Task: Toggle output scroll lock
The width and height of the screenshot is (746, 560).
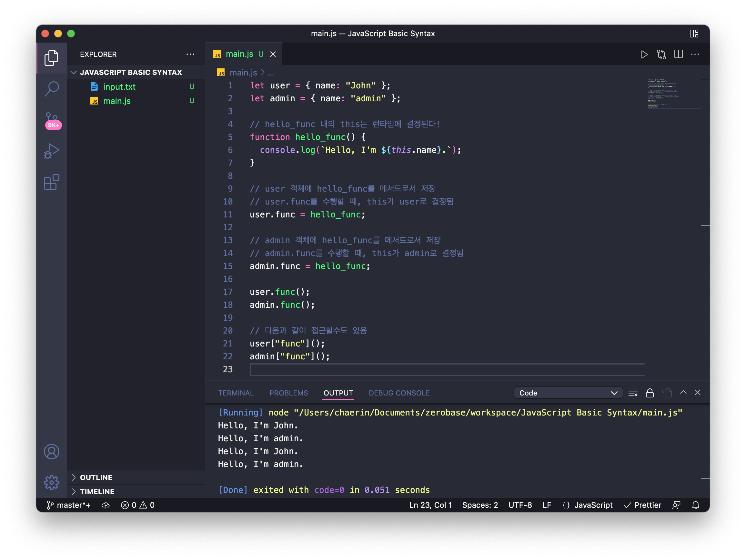Action: (x=650, y=393)
